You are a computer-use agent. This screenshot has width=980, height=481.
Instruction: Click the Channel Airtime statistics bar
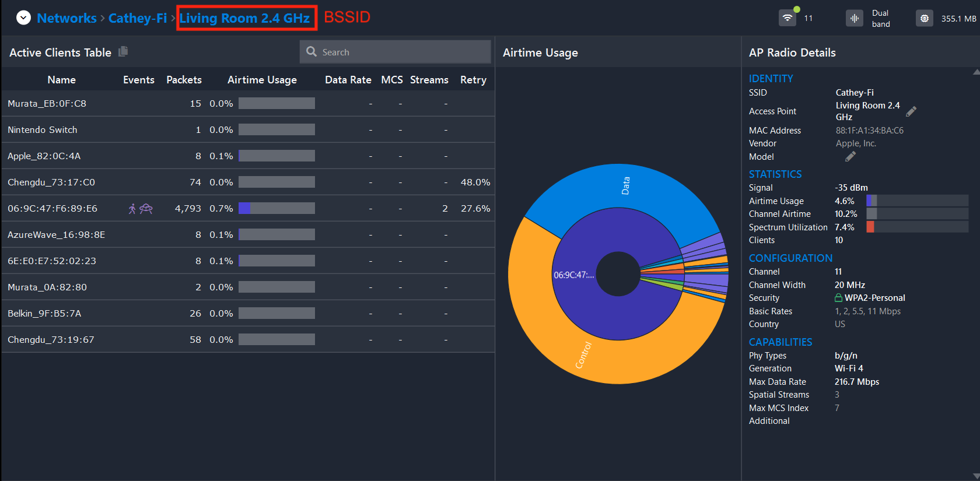coord(917,214)
